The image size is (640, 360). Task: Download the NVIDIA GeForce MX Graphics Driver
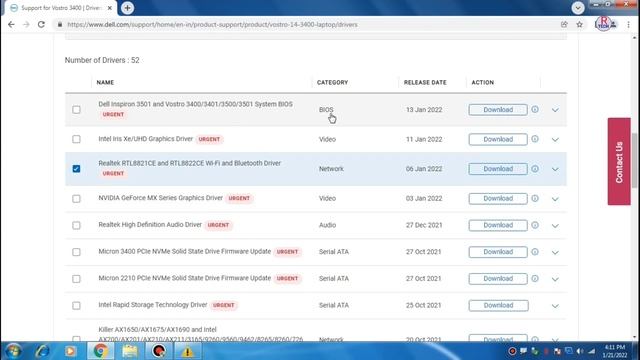coord(498,198)
